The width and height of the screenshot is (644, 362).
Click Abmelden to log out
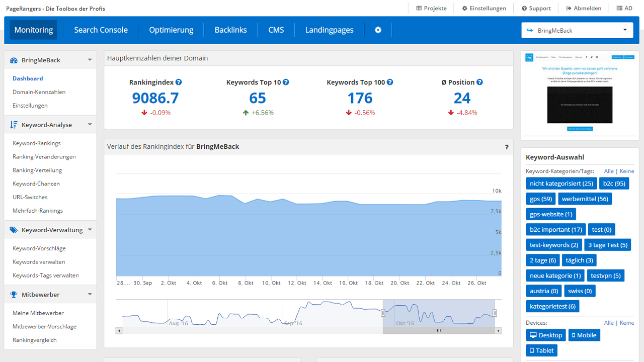coord(583,9)
